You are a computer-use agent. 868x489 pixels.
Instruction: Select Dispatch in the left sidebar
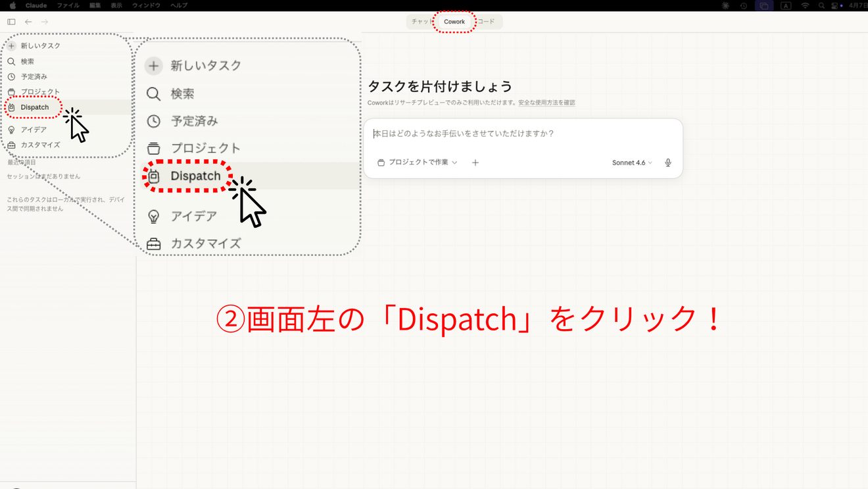tap(34, 107)
